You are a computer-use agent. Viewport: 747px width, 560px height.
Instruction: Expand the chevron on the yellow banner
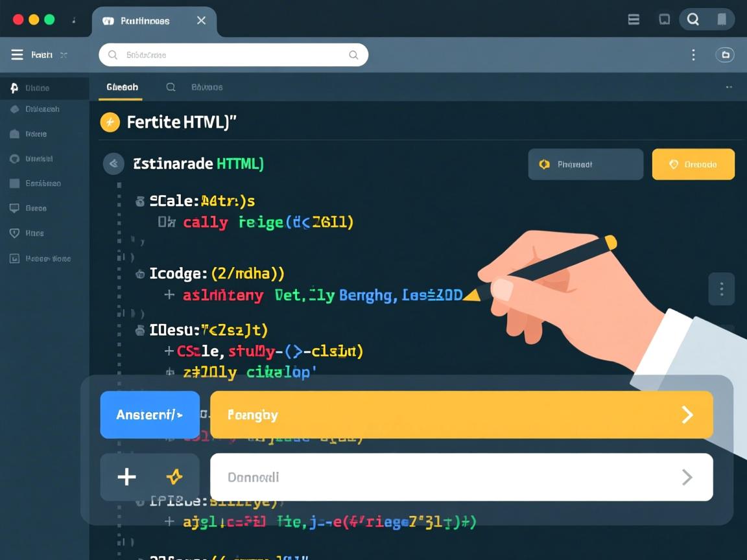pos(687,415)
